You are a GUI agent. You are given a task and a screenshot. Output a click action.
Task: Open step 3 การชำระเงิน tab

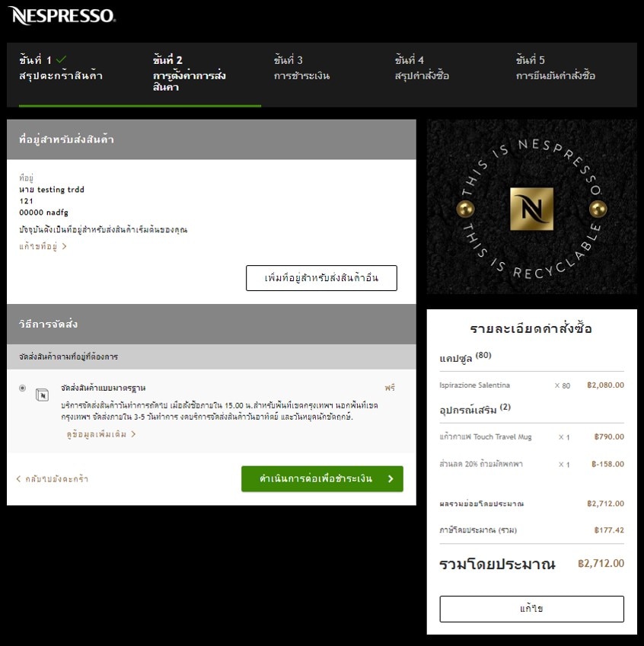pos(301,69)
